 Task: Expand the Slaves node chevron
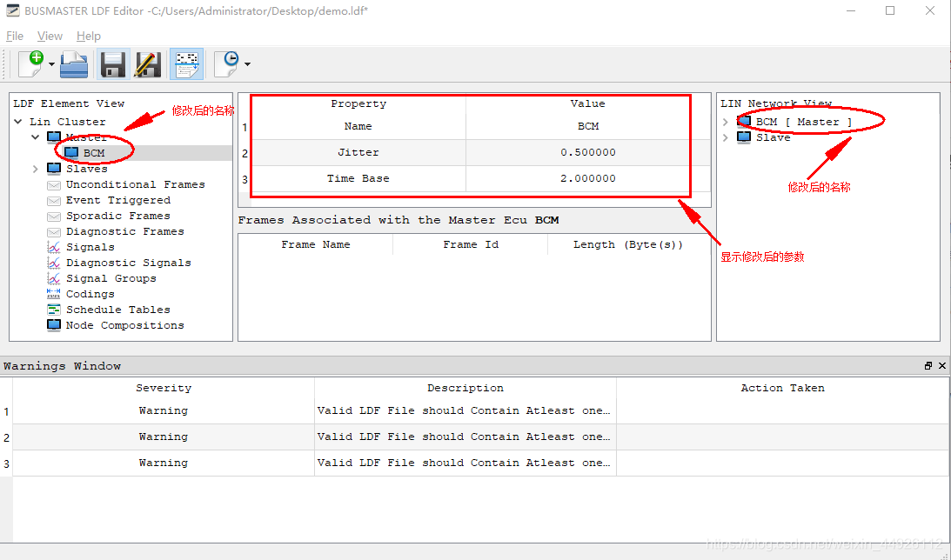(35, 169)
